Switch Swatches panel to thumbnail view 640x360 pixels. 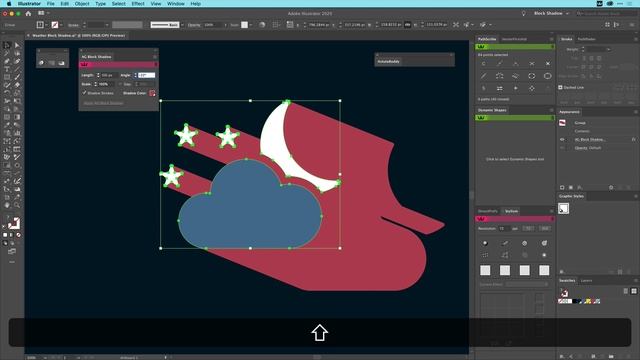pos(633,291)
